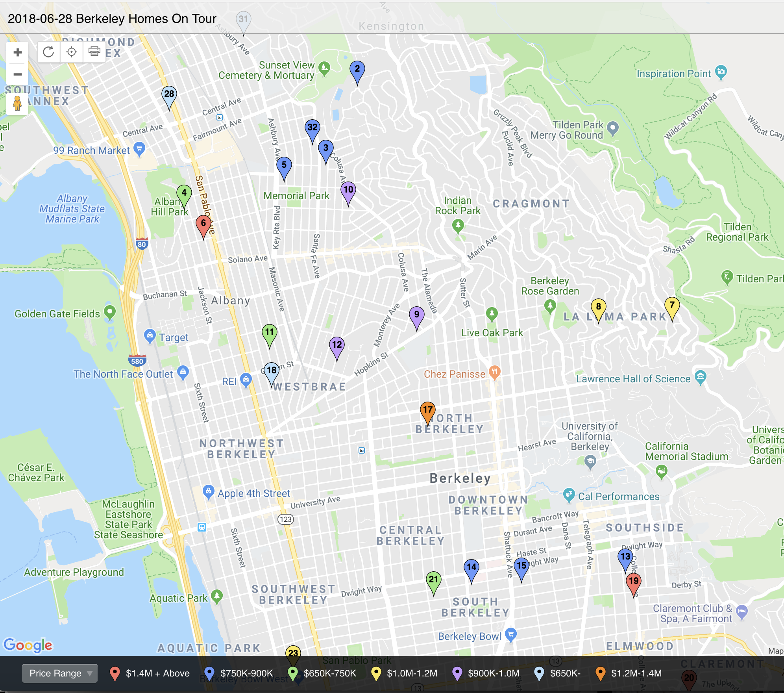Click the refresh map icon
The height and width of the screenshot is (693, 784).
[x=48, y=52]
